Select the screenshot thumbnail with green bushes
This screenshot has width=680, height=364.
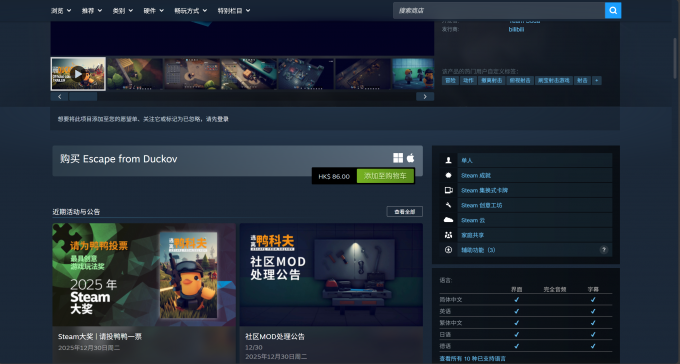(x=135, y=74)
